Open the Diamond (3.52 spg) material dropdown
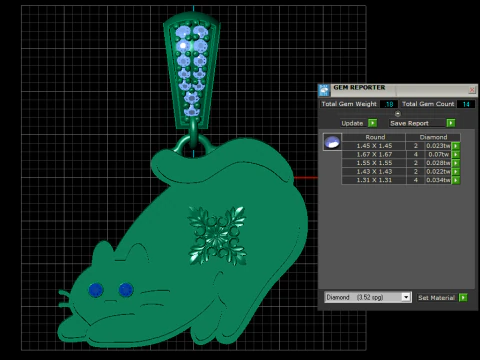480x360 pixels. (406, 297)
